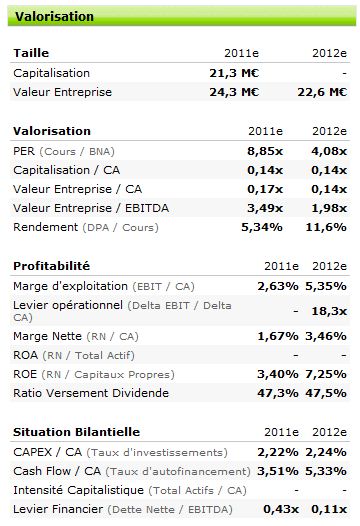360x526 pixels.
Task: Click the Profitabilité section heading
Action: tap(51, 266)
